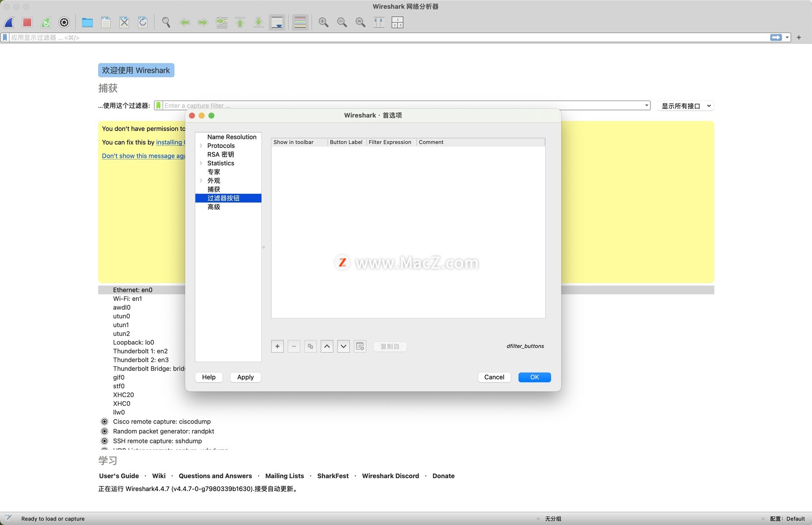The image size is (812, 525).
Task: Open Cisco remote capture settings gear
Action: (104, 421)
